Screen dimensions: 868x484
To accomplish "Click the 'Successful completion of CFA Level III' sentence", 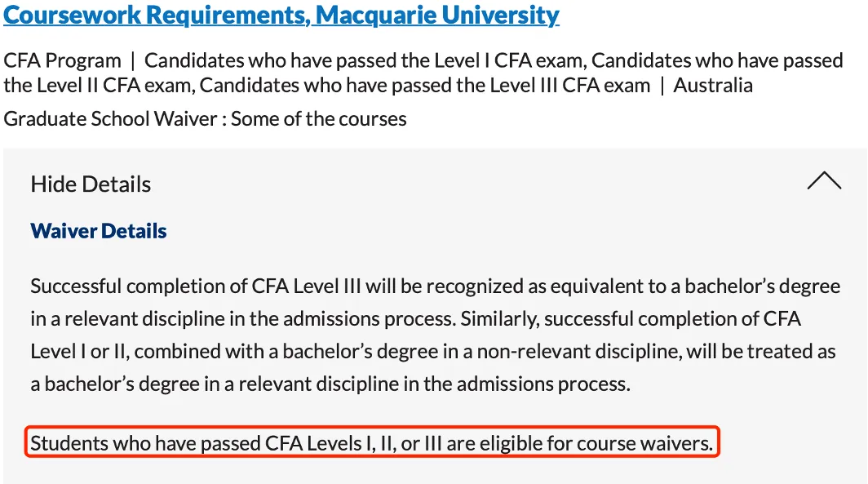I will (x=196, y=286).
